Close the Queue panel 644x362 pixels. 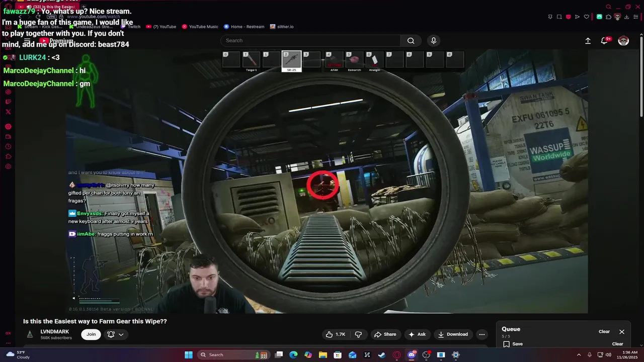coord(622,332)
